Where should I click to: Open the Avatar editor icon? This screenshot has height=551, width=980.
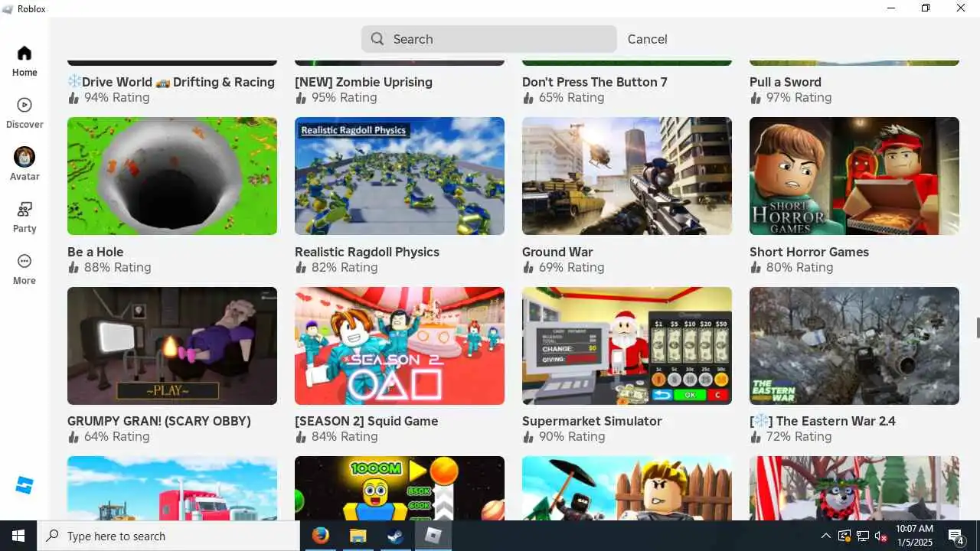[x=24, y=157]
